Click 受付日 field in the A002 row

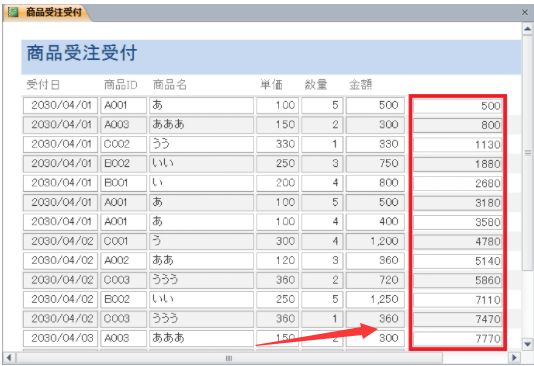coord(60,260)
